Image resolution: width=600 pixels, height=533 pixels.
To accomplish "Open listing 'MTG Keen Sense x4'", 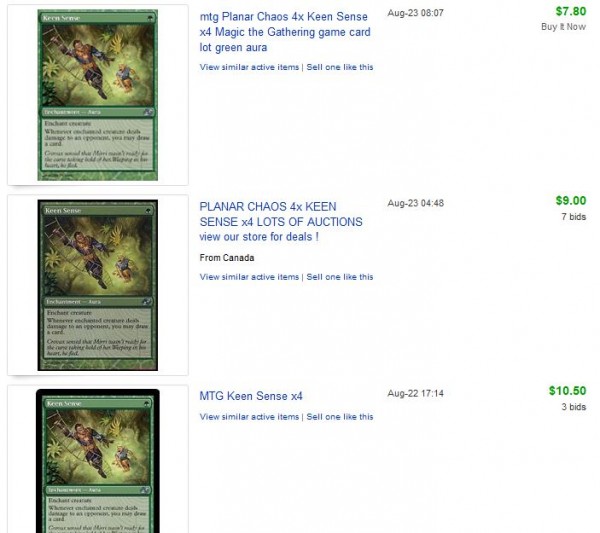I will pyautogui.click(x=251, y=396).
